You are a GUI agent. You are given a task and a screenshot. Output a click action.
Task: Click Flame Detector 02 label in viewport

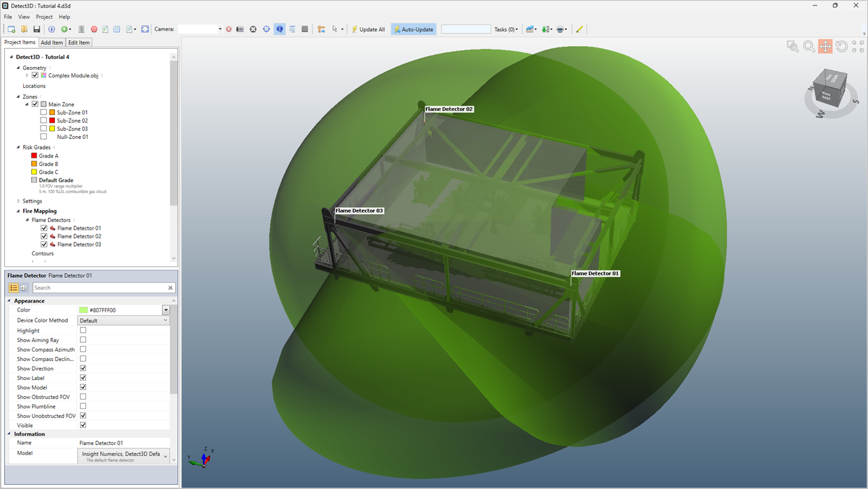click(x=449, y=108)
